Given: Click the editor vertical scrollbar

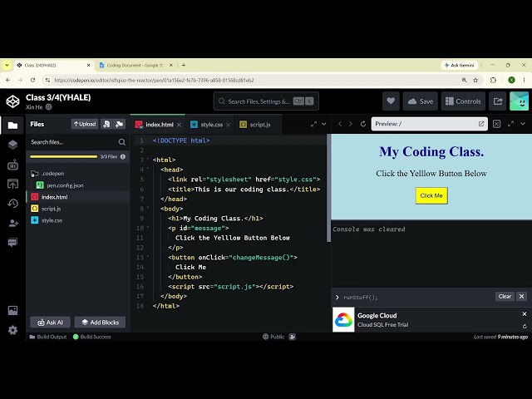Looking at the screenshot, I should 328,189.
